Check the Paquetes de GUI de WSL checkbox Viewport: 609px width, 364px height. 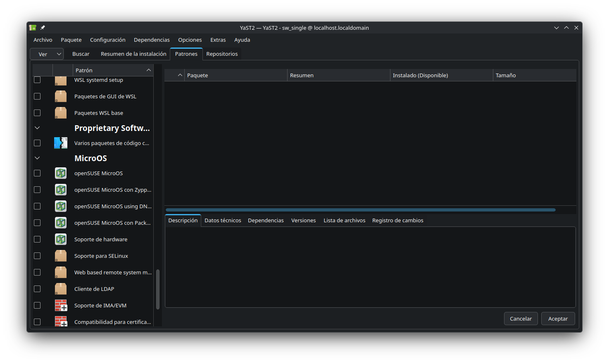[37, 96]
